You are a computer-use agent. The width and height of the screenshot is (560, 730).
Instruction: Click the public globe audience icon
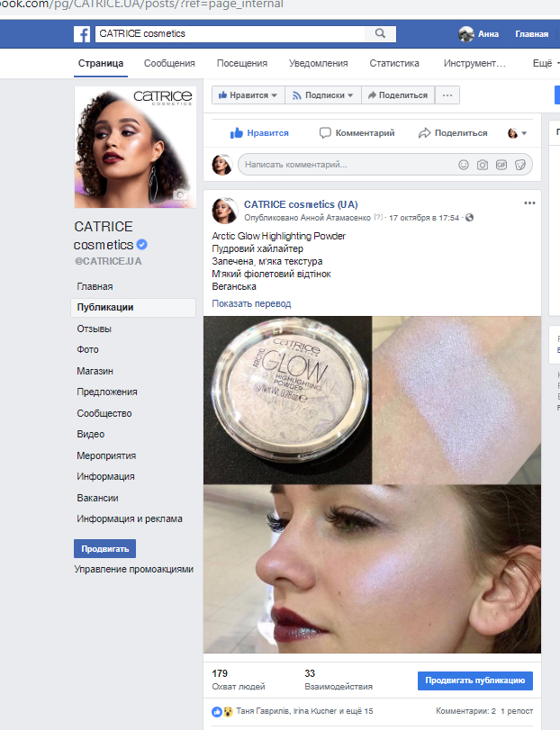469,218
